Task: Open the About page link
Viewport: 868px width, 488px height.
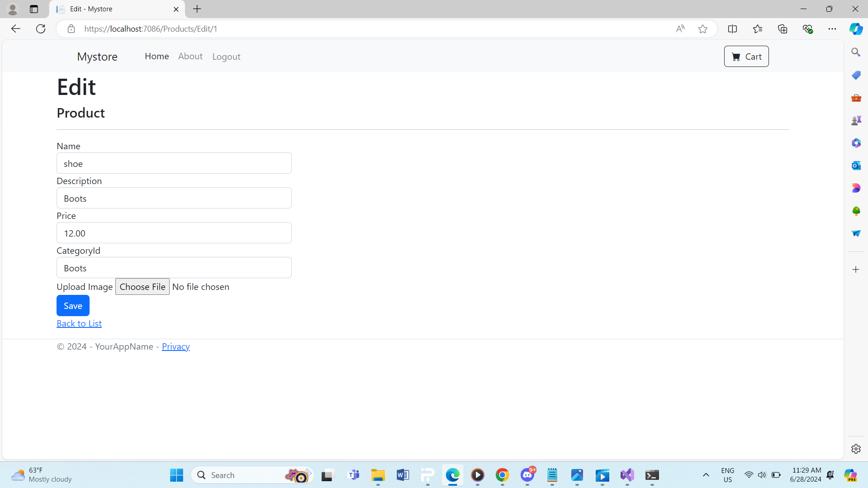Action: click(x=190, y=56)
